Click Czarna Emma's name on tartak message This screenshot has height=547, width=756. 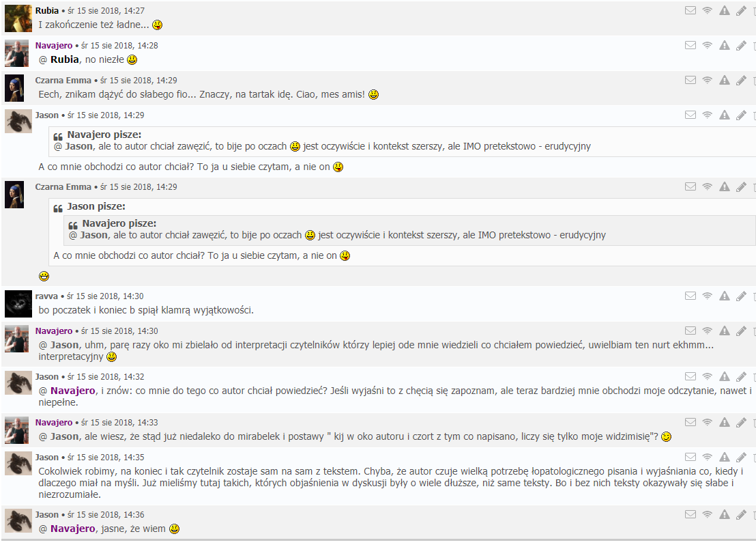point(63,80)
